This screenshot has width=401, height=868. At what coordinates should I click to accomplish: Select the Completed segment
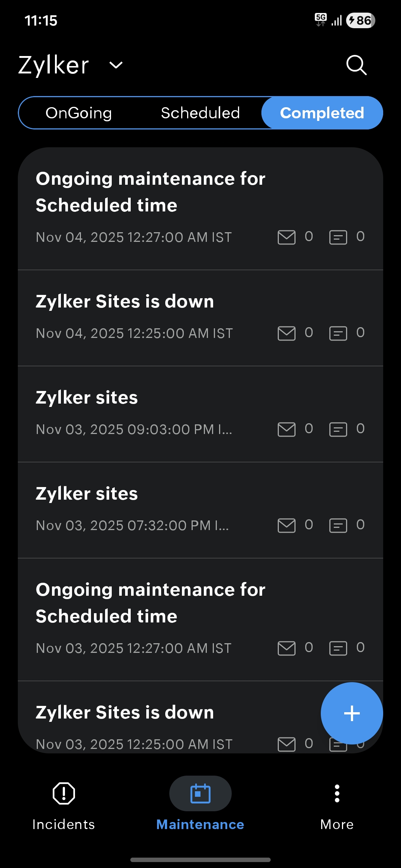click(322, 113)
